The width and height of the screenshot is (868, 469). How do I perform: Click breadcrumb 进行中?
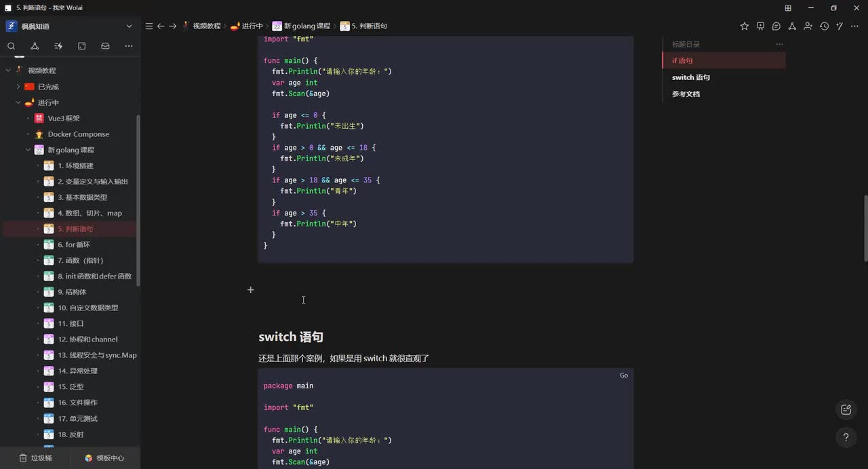[x=247, y=26]
